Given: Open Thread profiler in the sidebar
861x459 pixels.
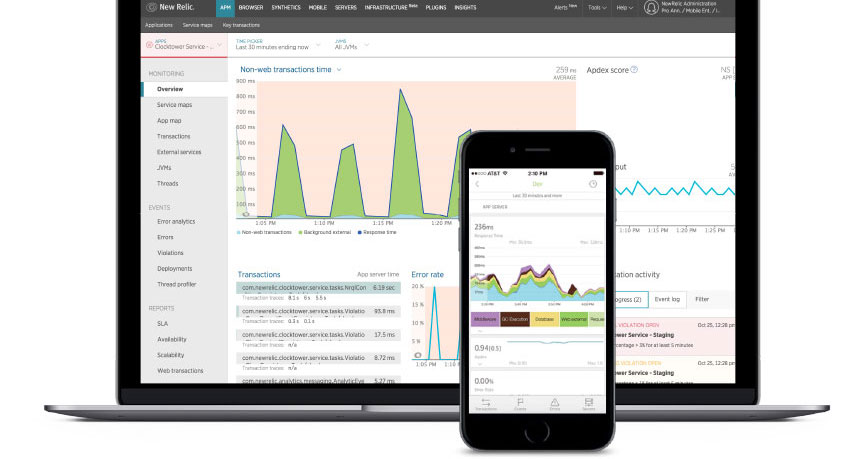Looking at the screenshot, I should 177,284.
